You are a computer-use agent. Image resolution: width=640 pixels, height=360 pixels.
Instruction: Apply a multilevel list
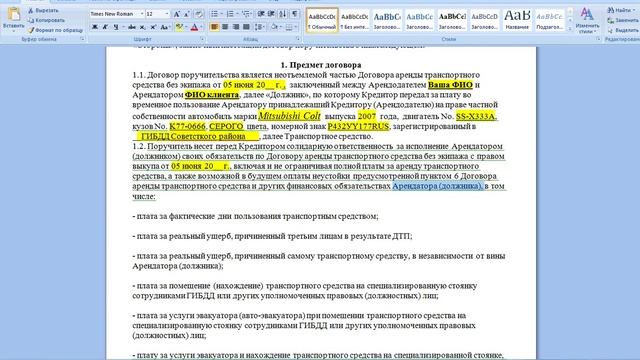tap(246, 14)
